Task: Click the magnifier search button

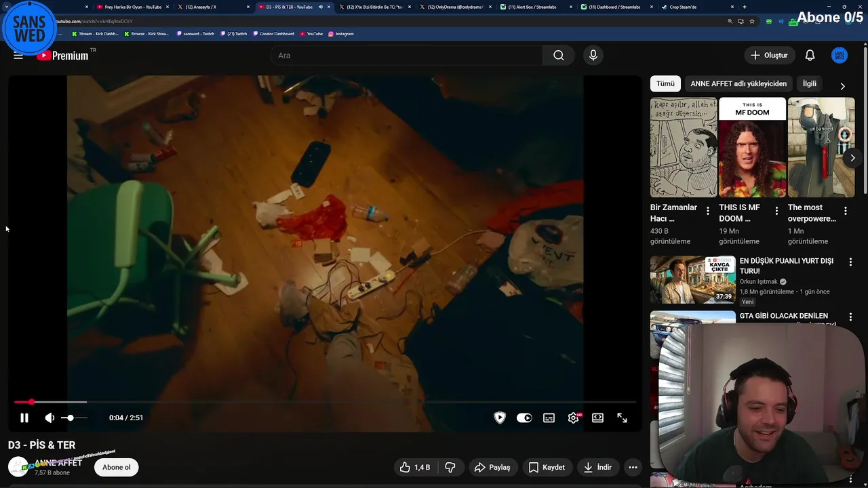Action: point(559,56)
